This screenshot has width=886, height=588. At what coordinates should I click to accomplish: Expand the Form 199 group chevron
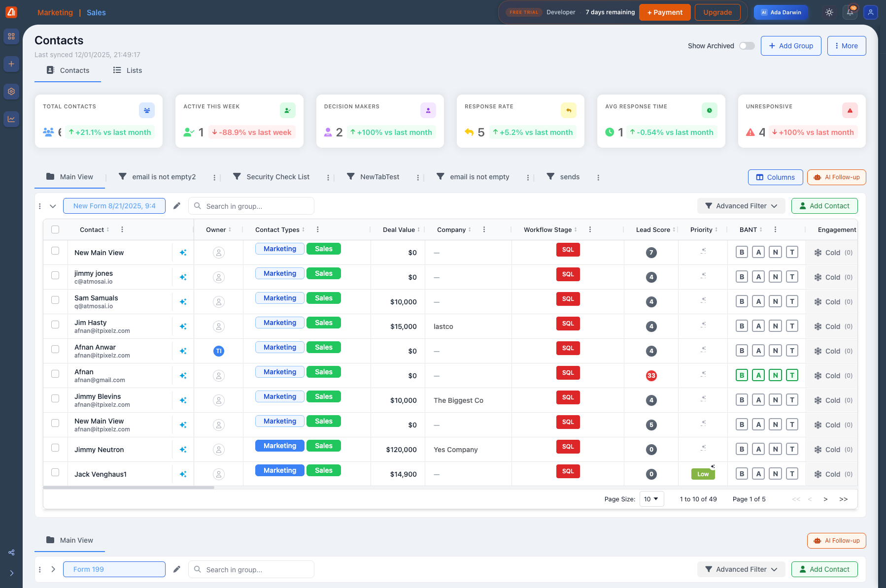point(53,569)
